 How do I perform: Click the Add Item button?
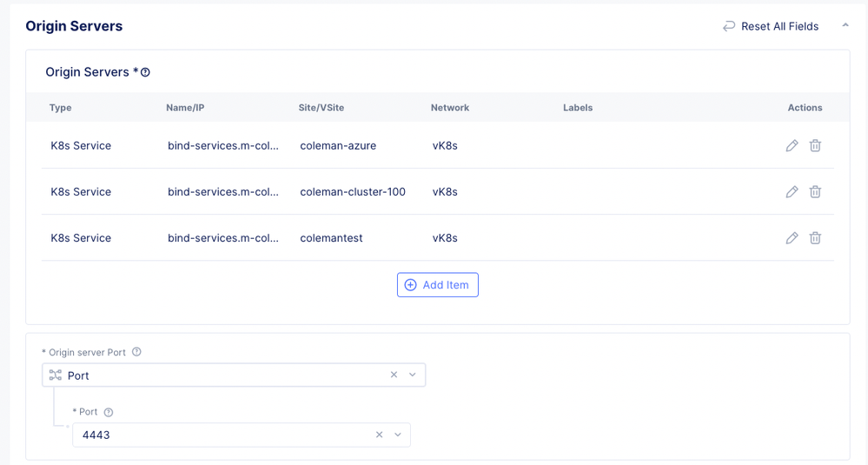[438, 285]
